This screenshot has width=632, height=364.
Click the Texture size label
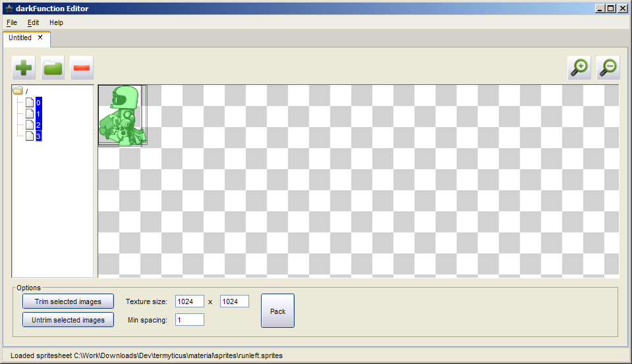[146, 301]
